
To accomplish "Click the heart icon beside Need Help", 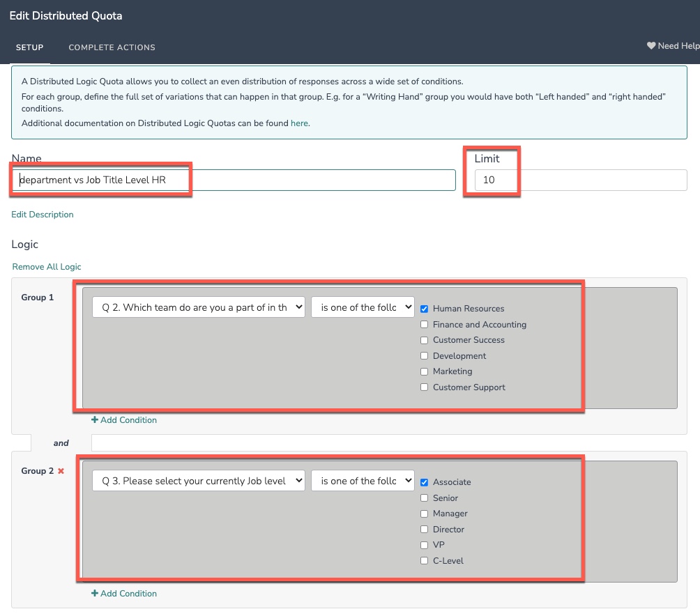I will pos(650,46).
